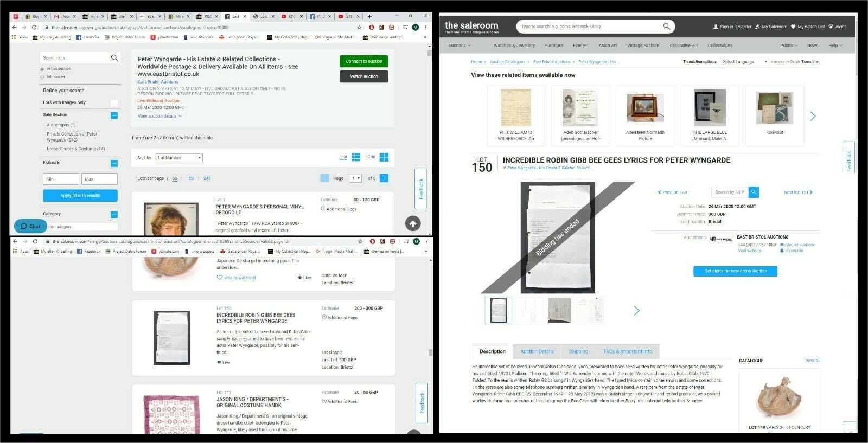
Task: Go to next results page arrow
Action: 384,178
